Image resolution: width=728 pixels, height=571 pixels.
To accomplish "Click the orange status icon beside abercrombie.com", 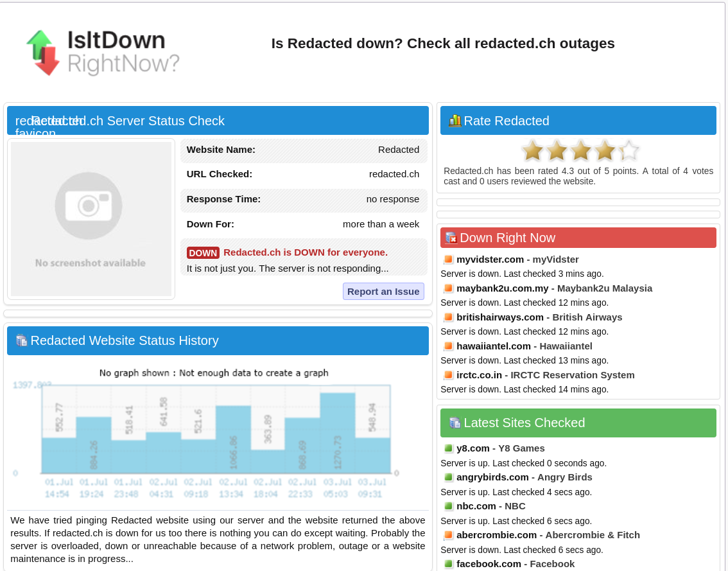I will (x=448, y=535).
